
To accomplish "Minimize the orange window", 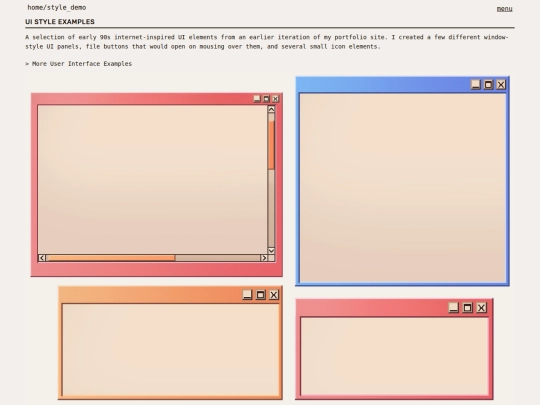I will (247, 294).
